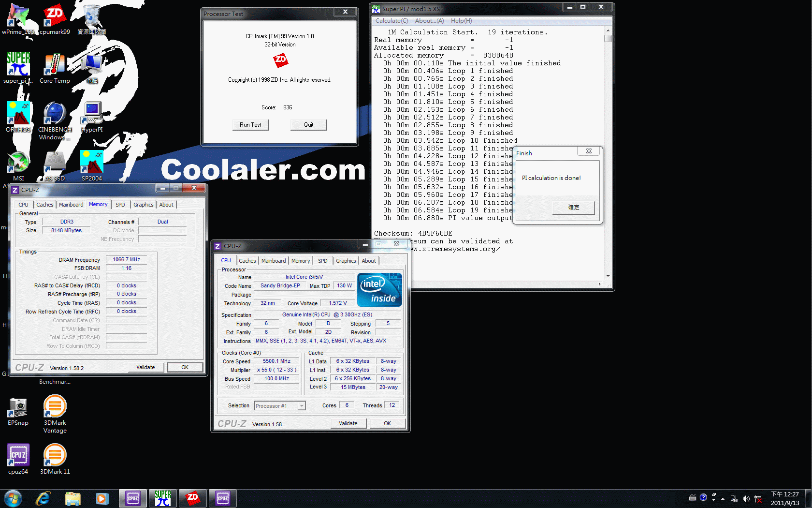
Task: Click the Windows Start orb
Action: pos(13,498)
